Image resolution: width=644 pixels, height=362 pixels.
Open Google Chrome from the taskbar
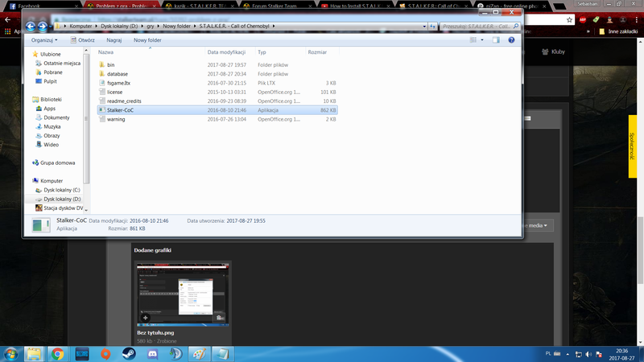58,352
